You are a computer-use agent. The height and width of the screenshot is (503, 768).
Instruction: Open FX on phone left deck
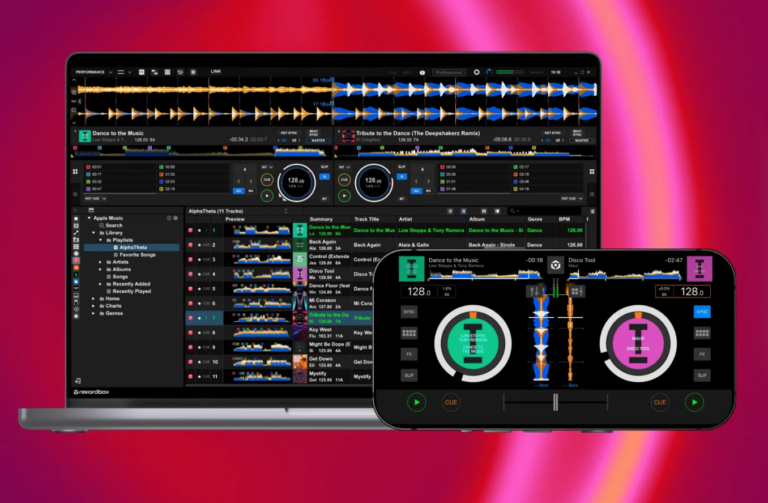409,354
